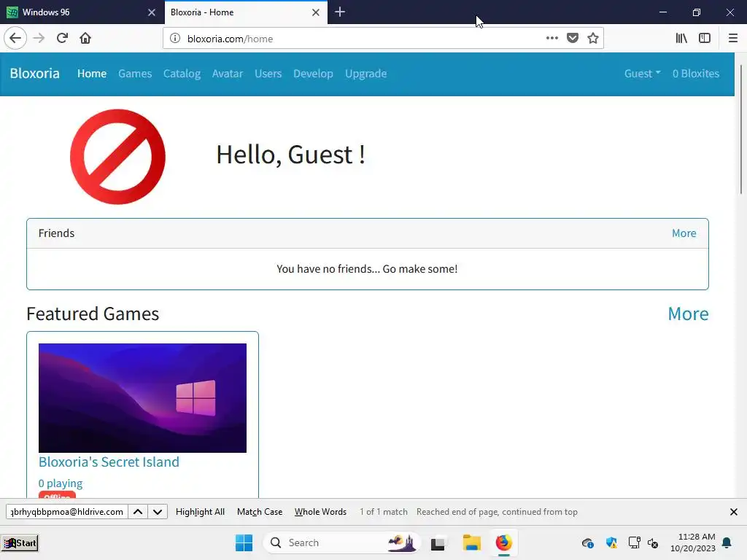Switch to the Windows 96 tab
Viewport: 747px width, 560px height.
82,12
